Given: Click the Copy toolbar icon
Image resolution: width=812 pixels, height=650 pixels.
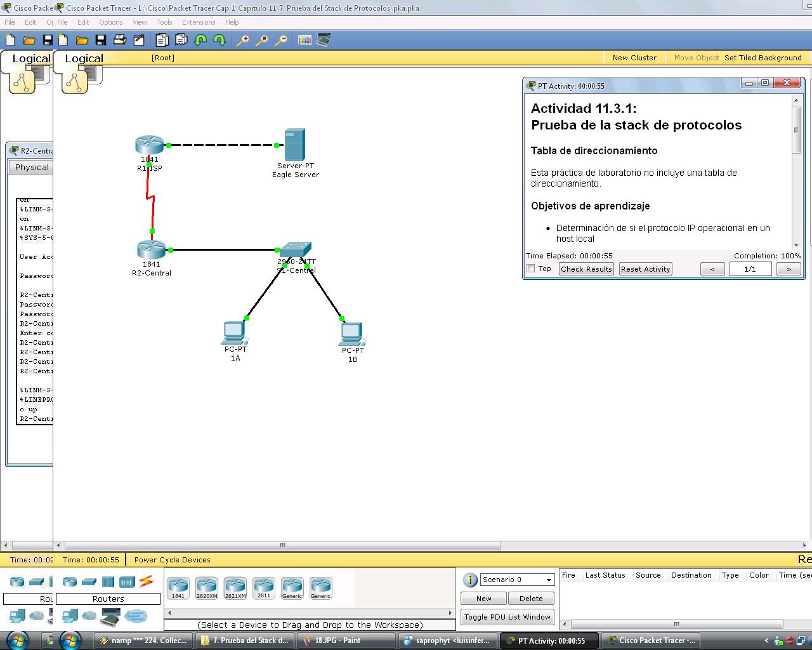Looking at the screenshot, I should (162, 40).
